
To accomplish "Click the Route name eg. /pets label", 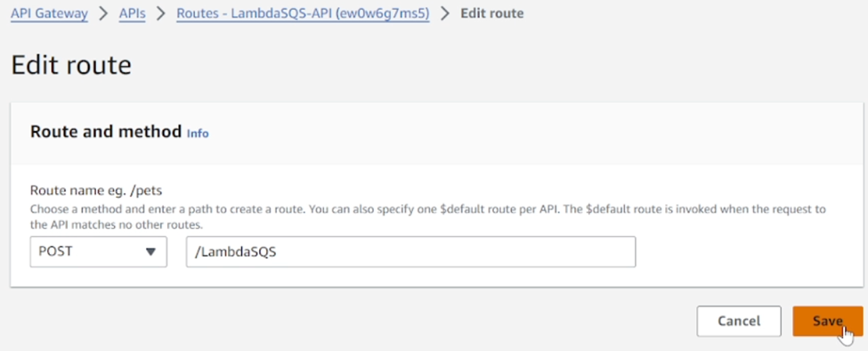I will [100, 191].
